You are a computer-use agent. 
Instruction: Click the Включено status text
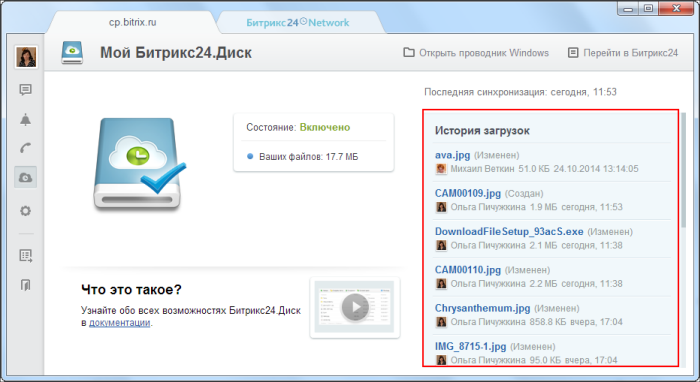click(325, 127)
